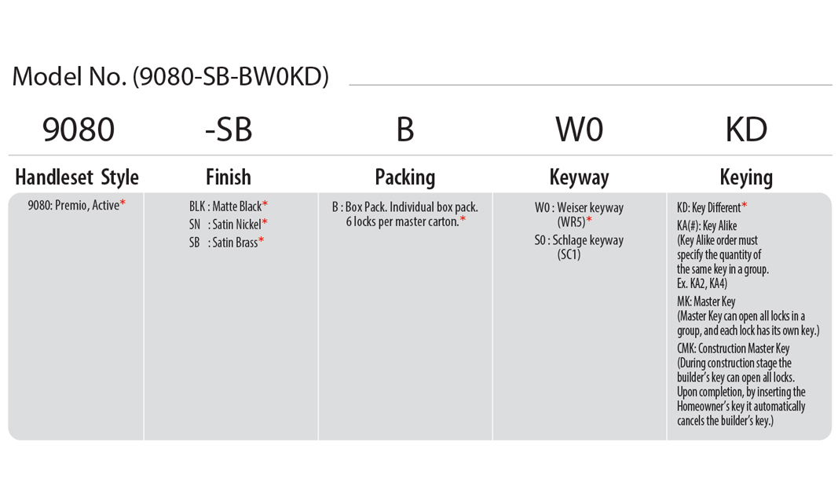
Task: Click the CMK: Construction Master Key entry
Action: tap(733, 349)
